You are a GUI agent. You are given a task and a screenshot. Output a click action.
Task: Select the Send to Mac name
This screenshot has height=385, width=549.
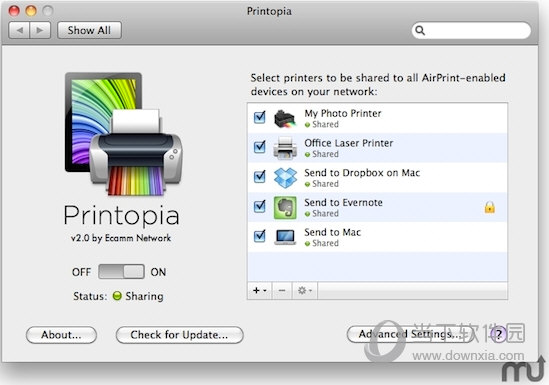pos(333,232)
